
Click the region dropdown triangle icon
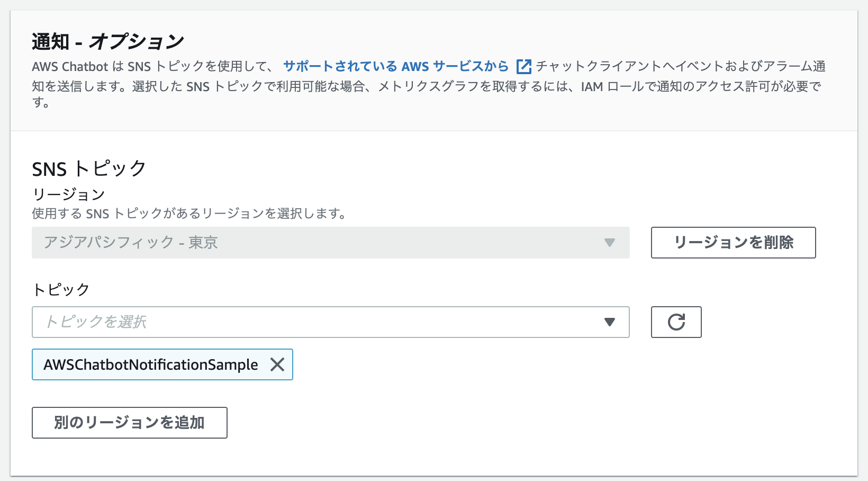610,243
